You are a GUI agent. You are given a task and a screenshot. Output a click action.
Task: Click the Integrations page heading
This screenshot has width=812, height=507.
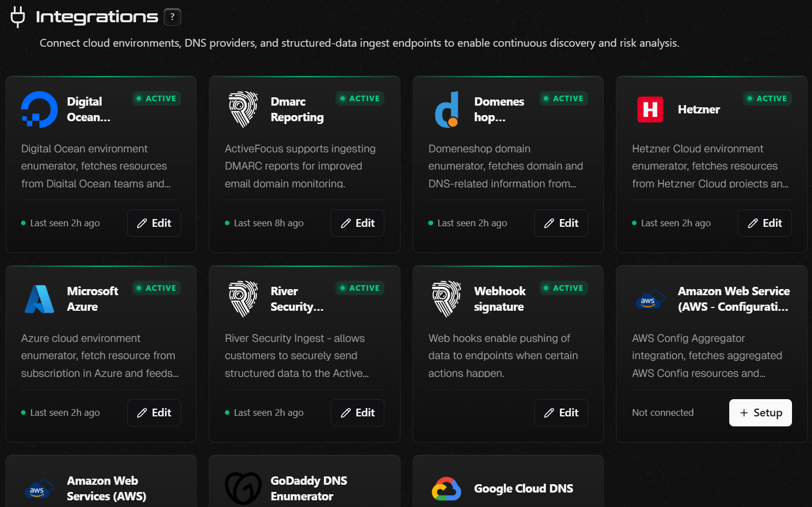point(97,17)
